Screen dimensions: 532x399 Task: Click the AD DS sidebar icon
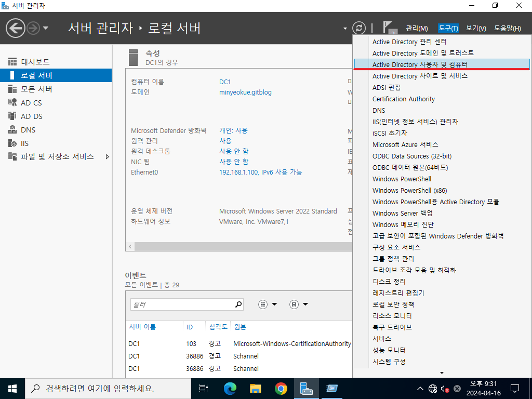point(12,116)
